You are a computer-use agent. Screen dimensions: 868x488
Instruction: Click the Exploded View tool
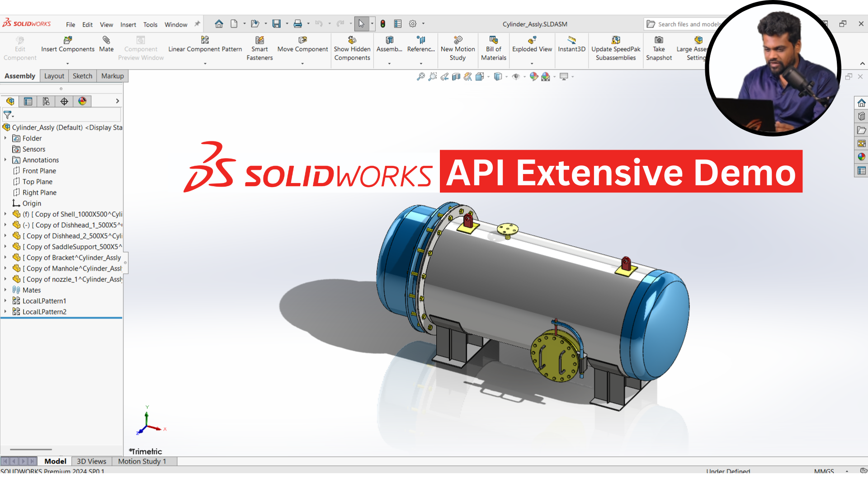pos(532,44)
